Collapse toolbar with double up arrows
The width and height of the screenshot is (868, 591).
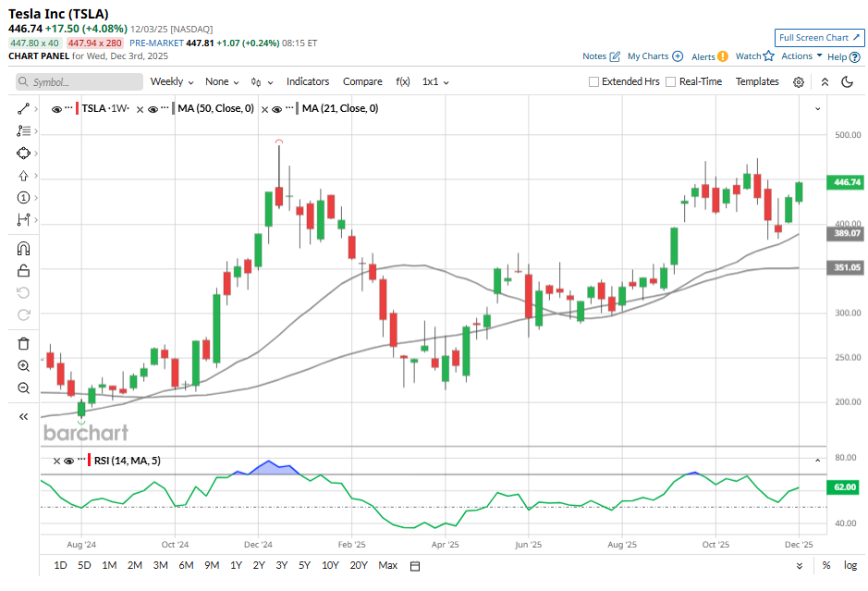pyautogui.click(x=825, y=82)
